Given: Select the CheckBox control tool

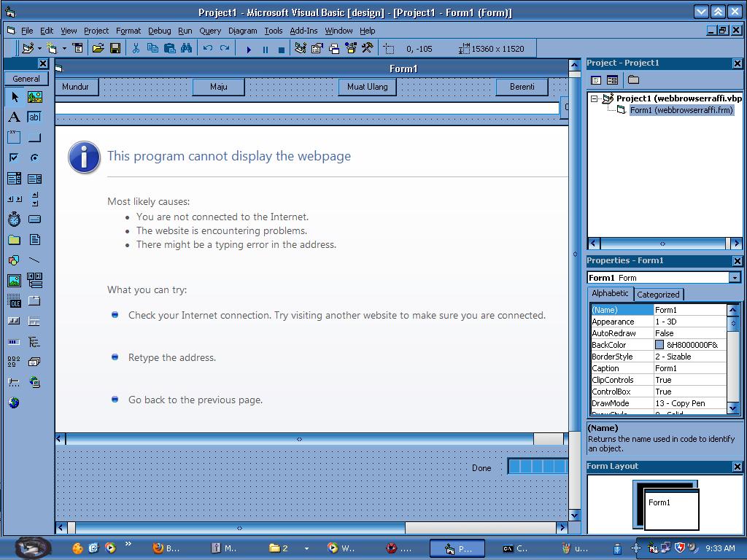Looking at the screenshot, I should click(15, 157).
